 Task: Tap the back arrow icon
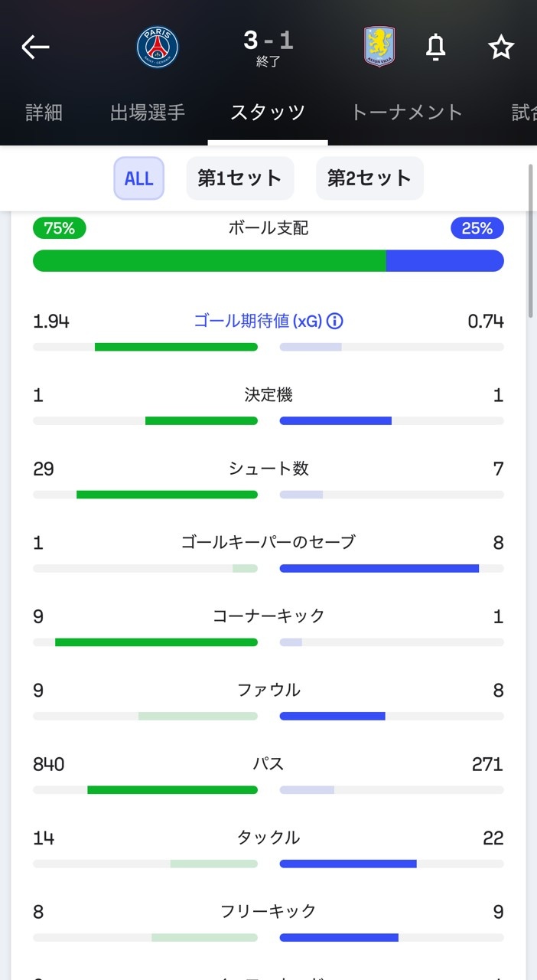[x=35, y=47]
